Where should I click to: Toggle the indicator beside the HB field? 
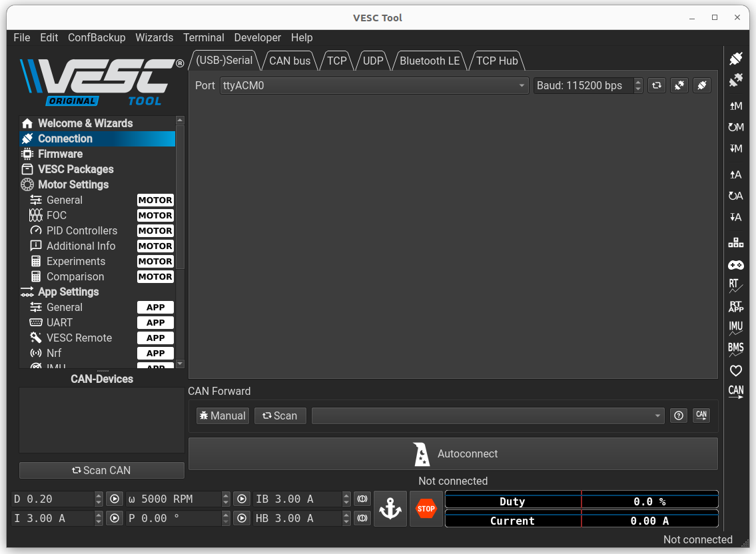pos(362,517)
